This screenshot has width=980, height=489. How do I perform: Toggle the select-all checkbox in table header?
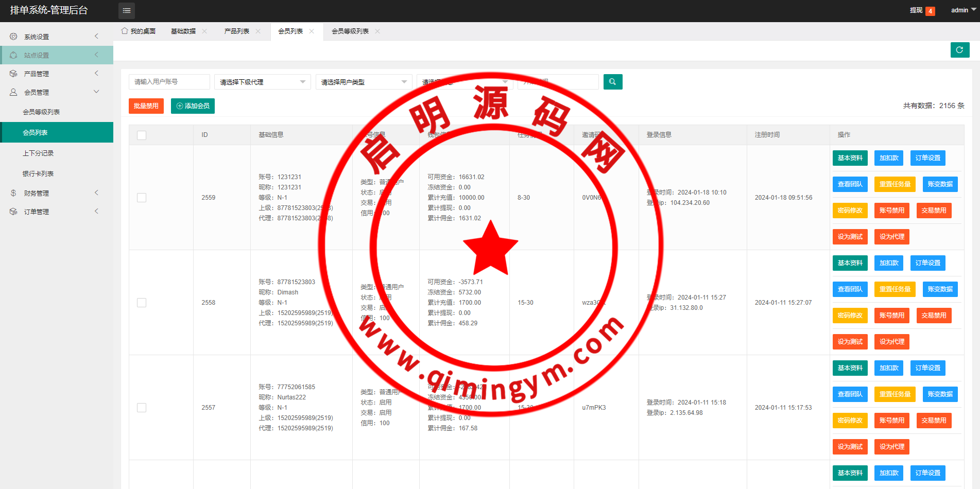142,135
